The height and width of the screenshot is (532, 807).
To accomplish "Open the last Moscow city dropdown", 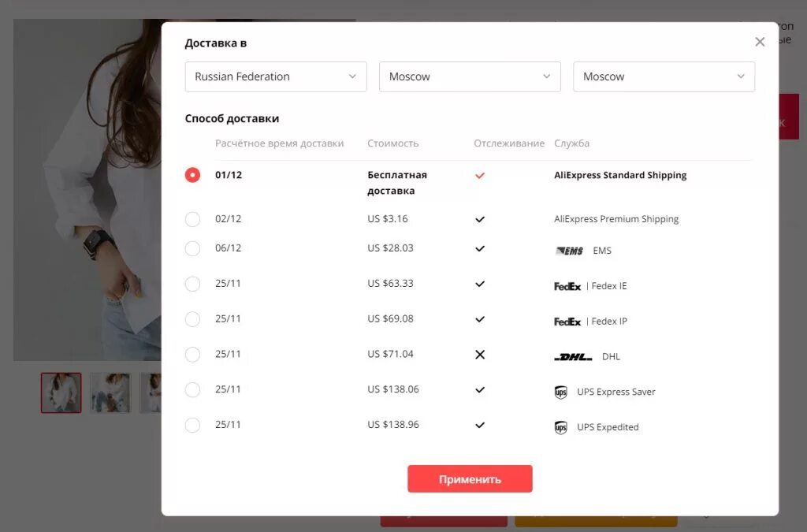I will click(x=664, y=76).
